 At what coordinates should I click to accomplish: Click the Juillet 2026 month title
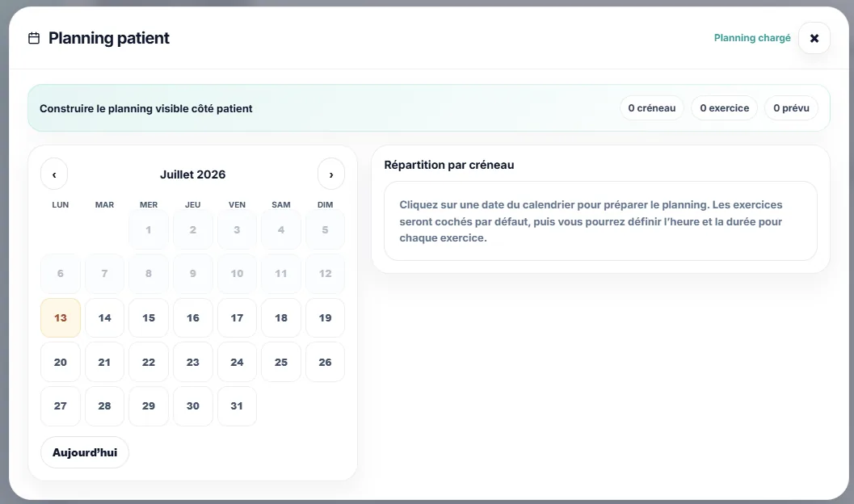[x=193, y=174]
